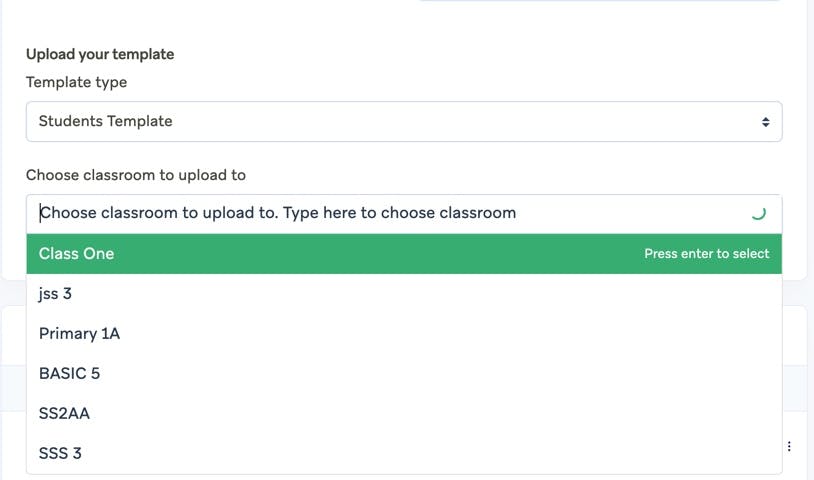Open the three-dot vertical options menu
Screen dimensions: 814x480
(790, 446)
